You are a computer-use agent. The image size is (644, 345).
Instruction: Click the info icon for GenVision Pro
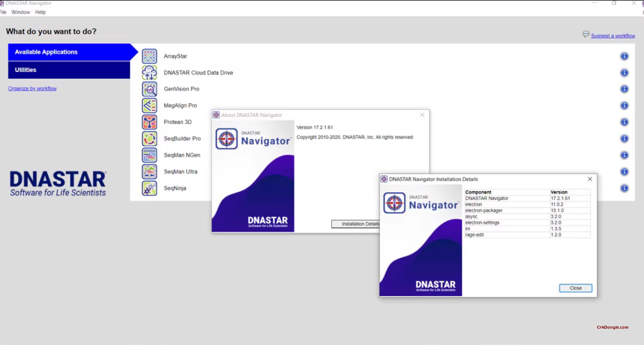coord(624,89)
